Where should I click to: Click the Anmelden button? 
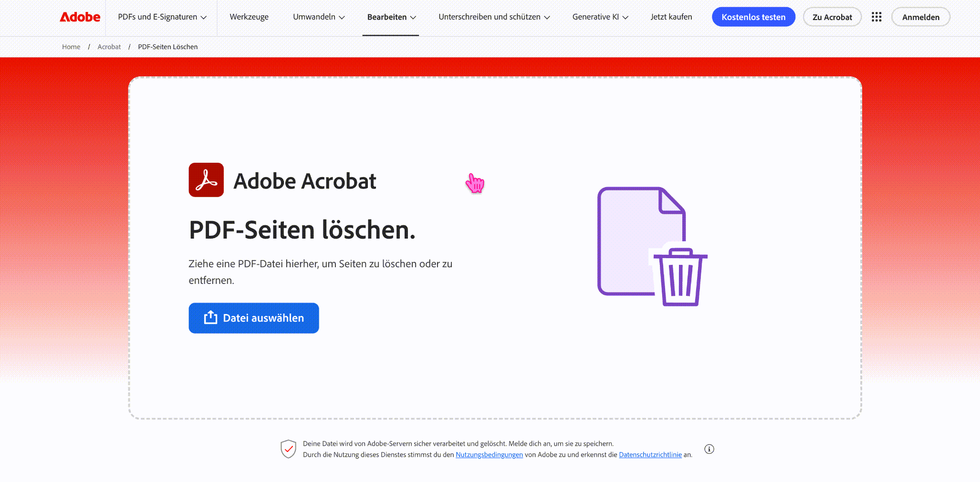(x=921, y=17)
